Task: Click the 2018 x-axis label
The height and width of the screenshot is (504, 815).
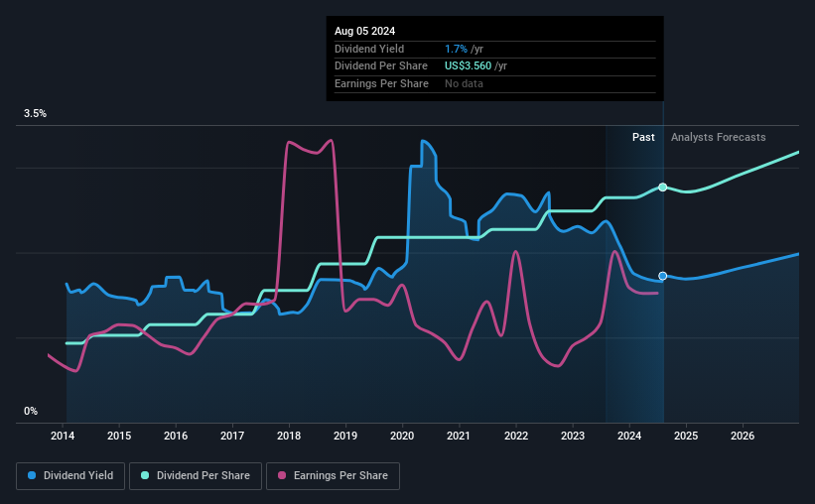Action: (289, 436)
